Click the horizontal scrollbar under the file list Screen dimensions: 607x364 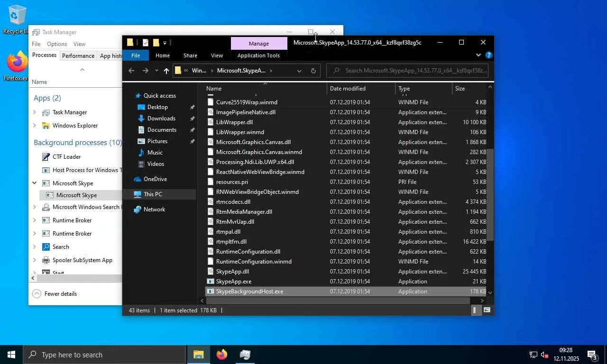337,300
